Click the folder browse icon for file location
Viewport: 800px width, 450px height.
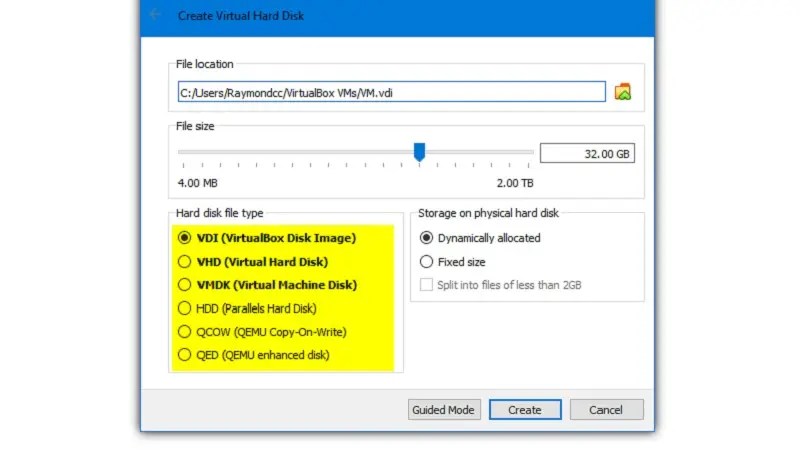click(622, 92)
